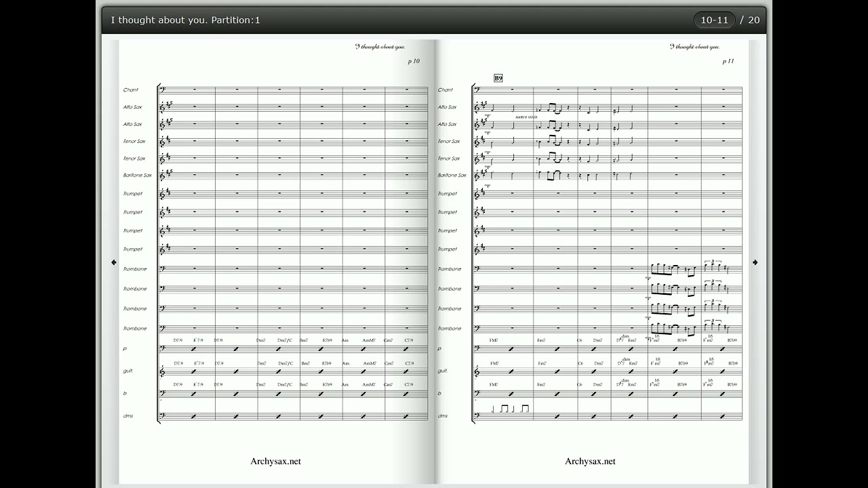Click the Archysax.net text on page 10
The image size is (868, 488).
pyautogui.click(x=275, y=461)
